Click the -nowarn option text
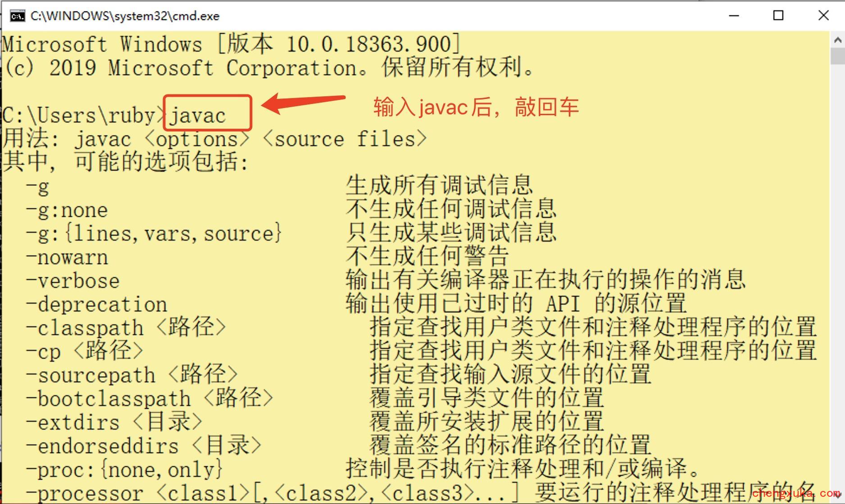845x504 pixels. [x=67, y=257]
